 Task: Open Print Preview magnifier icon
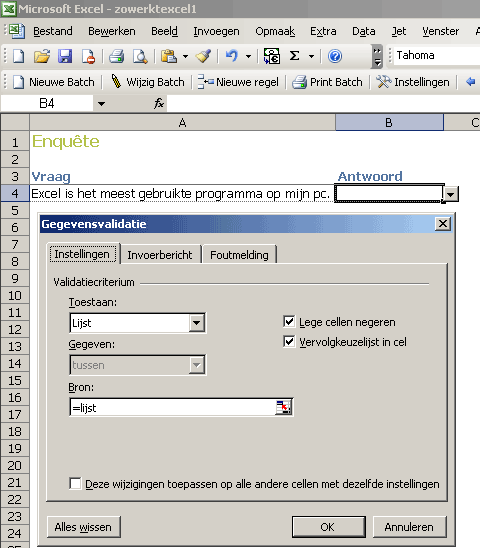click(x=140, y=56)
